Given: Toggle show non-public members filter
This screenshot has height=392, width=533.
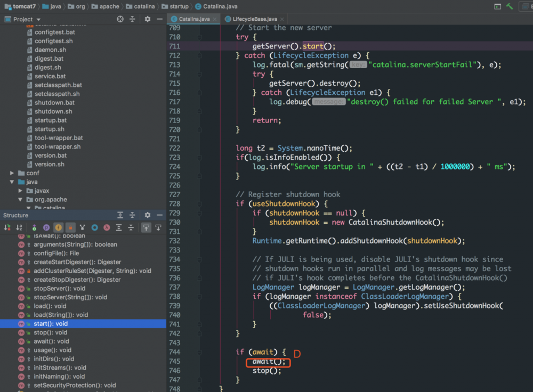Looking at the screenshot, I should [x=70, y=227].
